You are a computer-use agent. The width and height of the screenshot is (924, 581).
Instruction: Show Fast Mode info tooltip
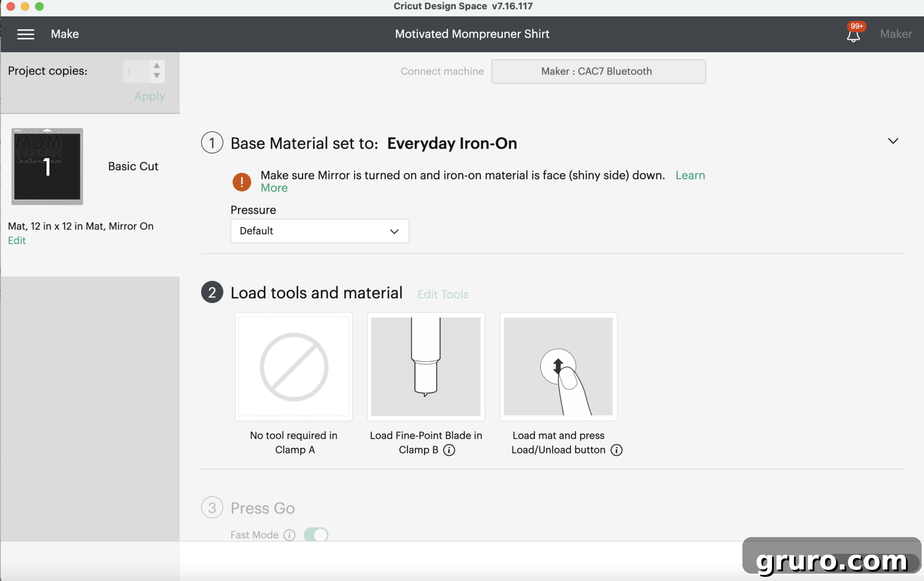[290, 535]
